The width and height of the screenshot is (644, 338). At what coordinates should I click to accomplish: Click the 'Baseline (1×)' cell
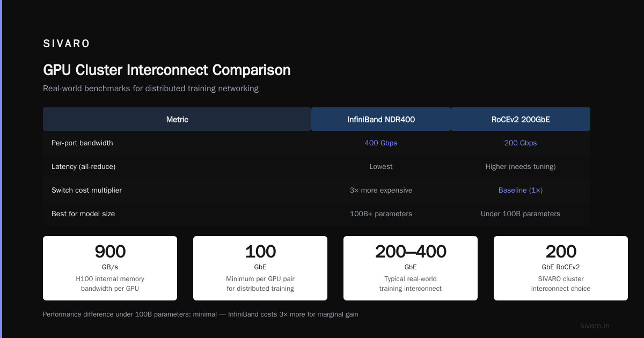521,190
